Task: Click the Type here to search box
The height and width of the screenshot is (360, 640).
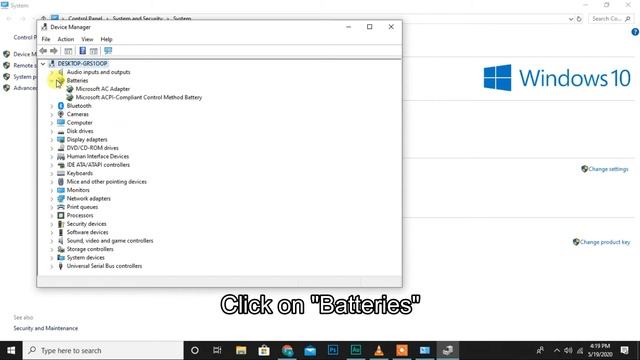Action: coord(103,350)
